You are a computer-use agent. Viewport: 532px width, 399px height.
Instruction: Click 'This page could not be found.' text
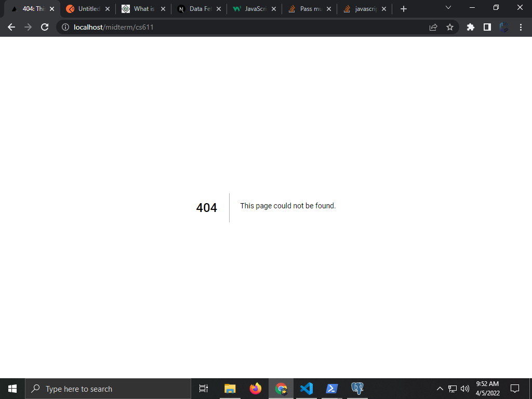288,206
